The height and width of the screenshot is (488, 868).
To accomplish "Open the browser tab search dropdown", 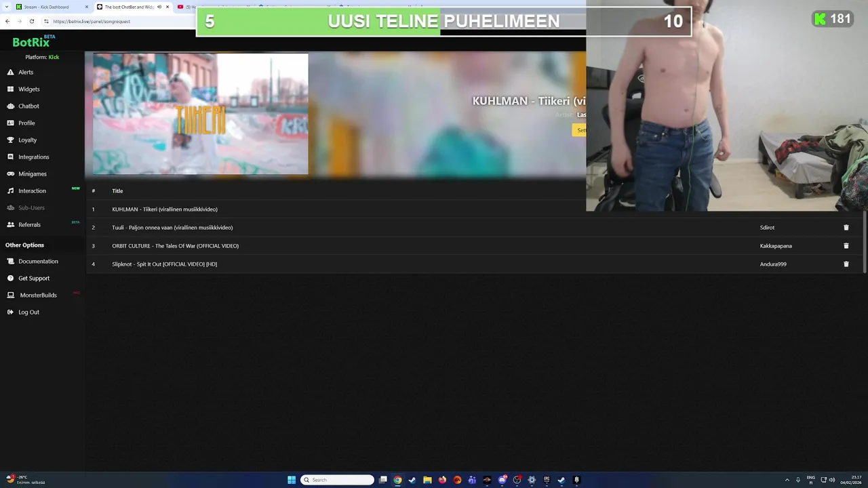I will point(6,7).
